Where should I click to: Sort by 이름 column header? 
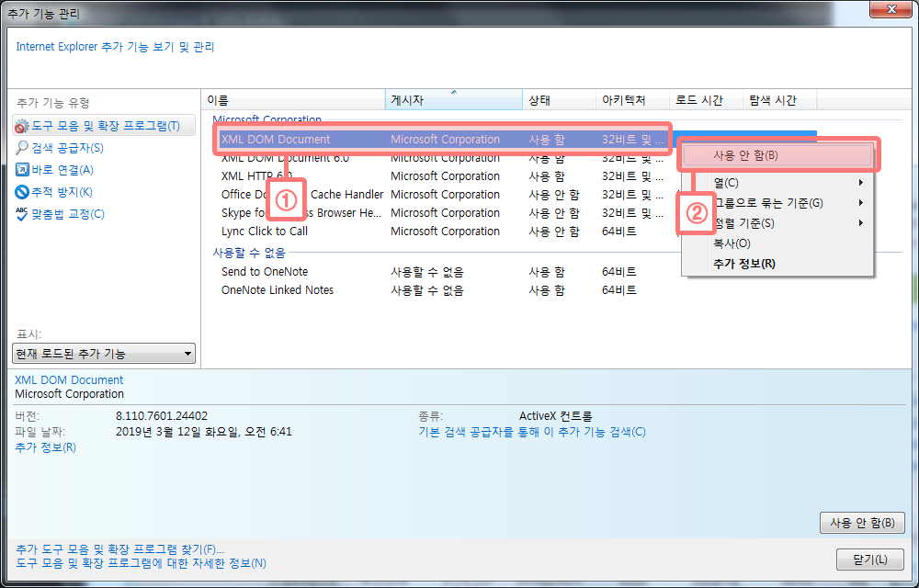(x=293, y=100)
